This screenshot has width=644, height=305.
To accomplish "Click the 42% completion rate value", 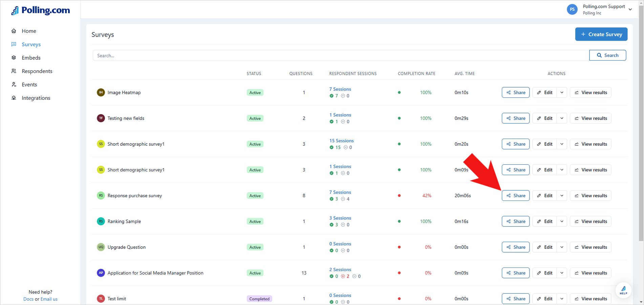I will [427, 195].
